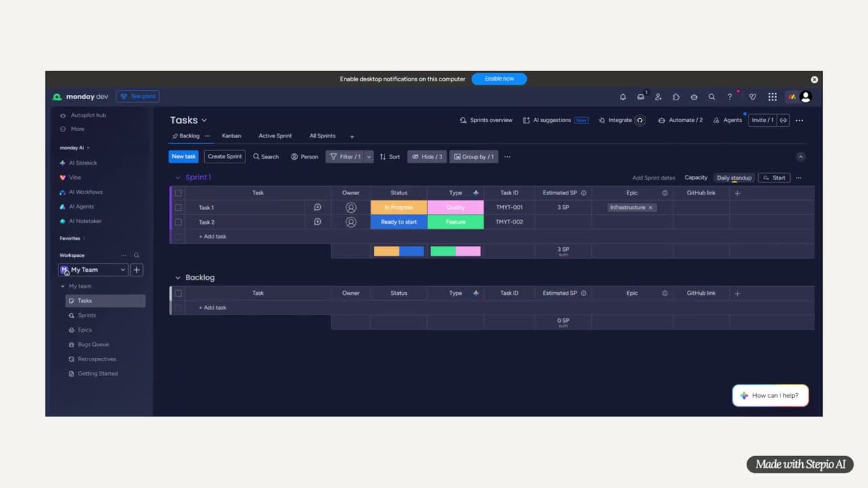Switch to the Kanban view tab
Viewport: 868px width, 488px height.
231,136
